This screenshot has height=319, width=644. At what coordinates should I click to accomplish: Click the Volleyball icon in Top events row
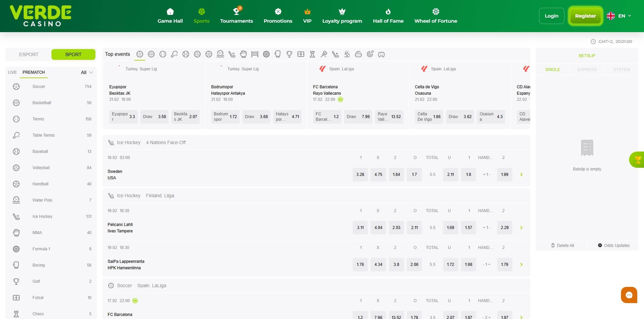point(197,54)
